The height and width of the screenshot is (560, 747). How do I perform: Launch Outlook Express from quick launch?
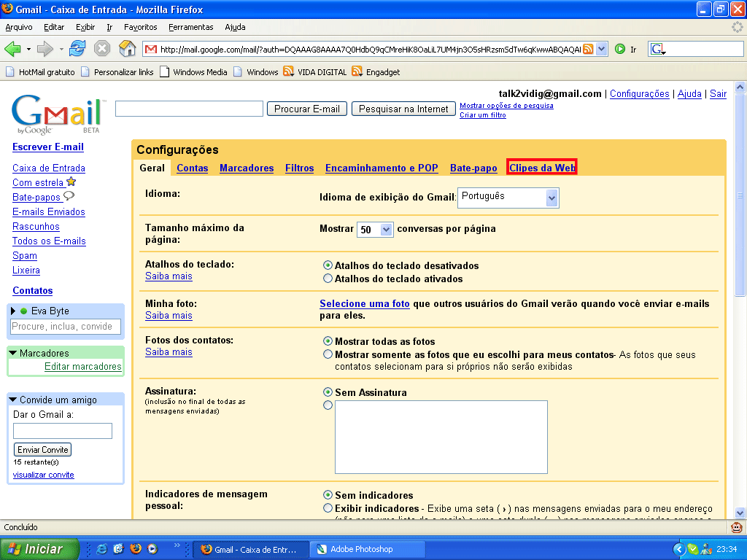(118, 549)
